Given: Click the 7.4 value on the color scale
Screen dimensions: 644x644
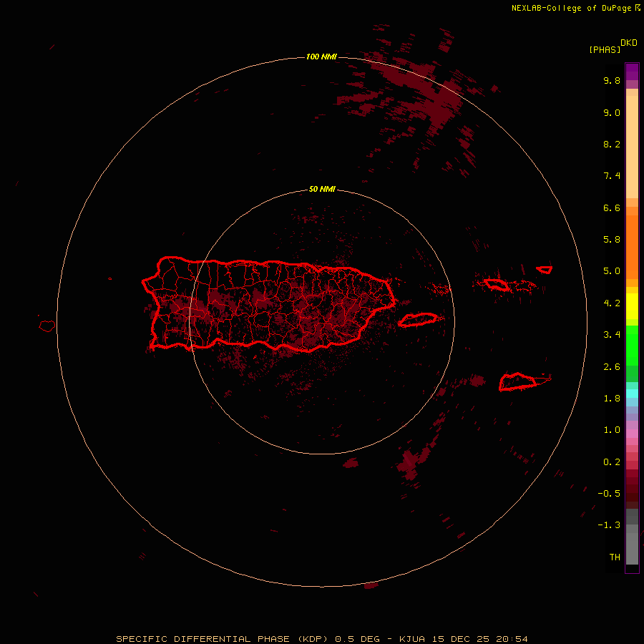Looking at the screenshot, I should click(612, 176).
